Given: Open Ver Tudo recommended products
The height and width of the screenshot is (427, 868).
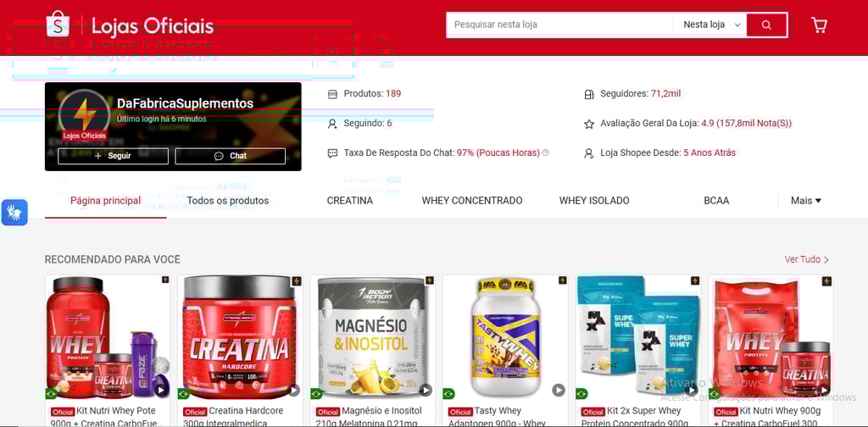Looking at the screenshot, I should (x=807, y=259).
